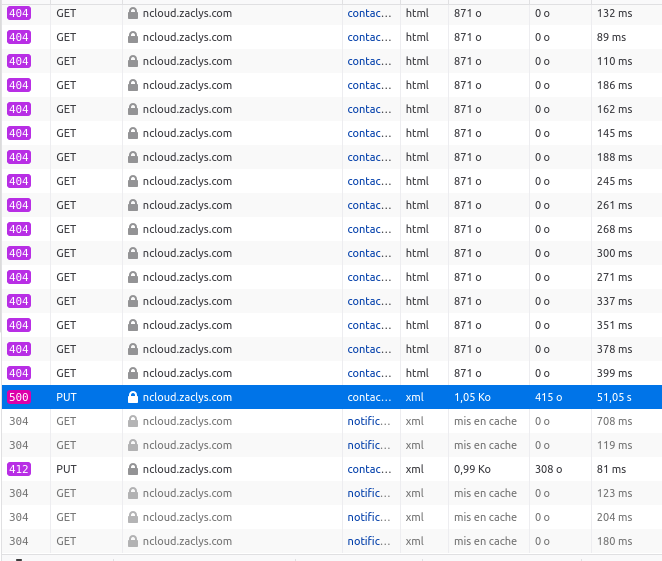Click the 500 status badge
This screenshot has height=561, width=662.
point(18,397)
